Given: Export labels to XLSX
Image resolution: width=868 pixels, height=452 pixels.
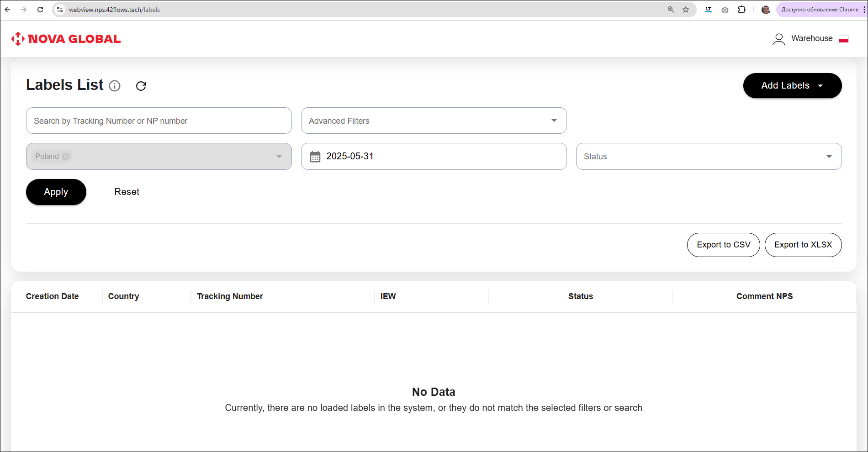Looking at the screenshot, I should click(x=803, y=245).
